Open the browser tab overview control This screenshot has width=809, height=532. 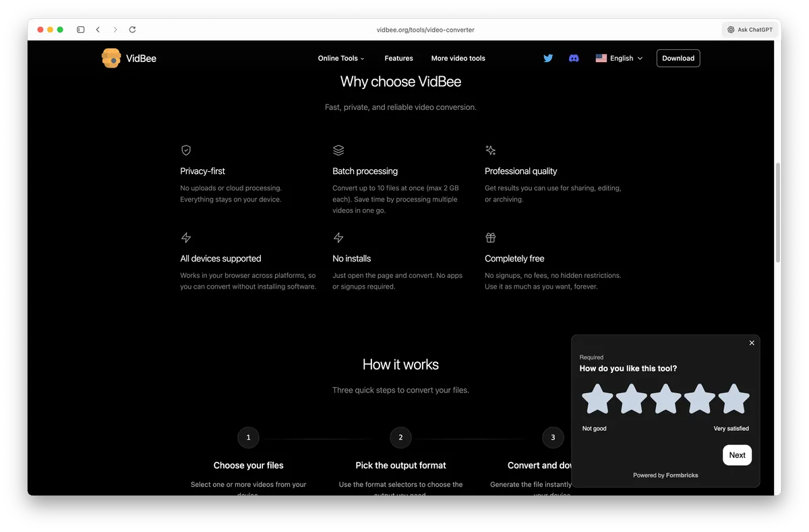pyautogui.click(x=80, y=30)
